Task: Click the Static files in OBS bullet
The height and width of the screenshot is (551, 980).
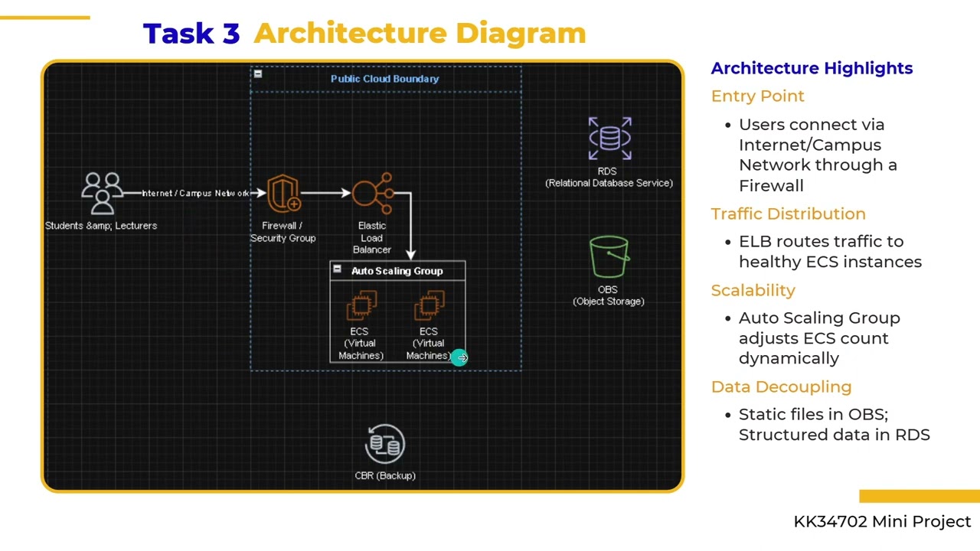Action: 834,425
